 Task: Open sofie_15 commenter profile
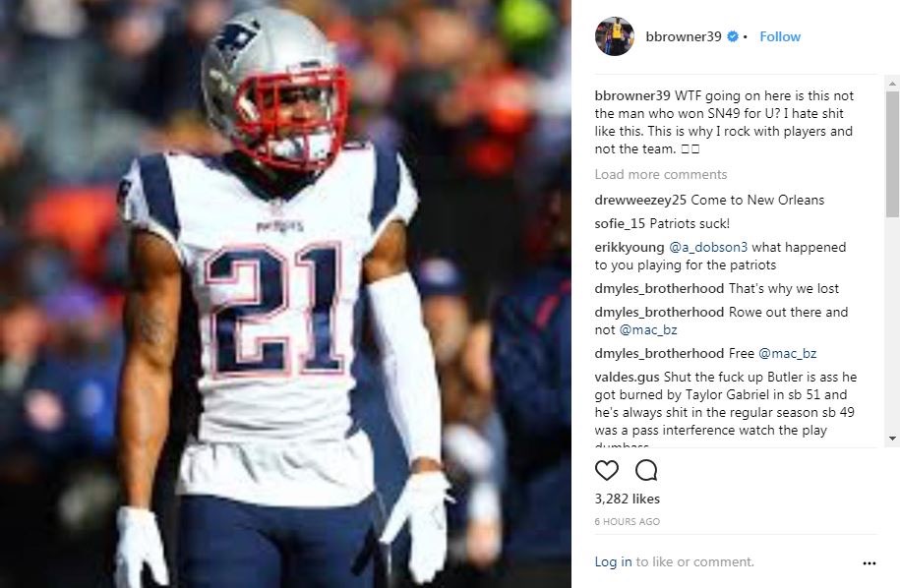620,224
